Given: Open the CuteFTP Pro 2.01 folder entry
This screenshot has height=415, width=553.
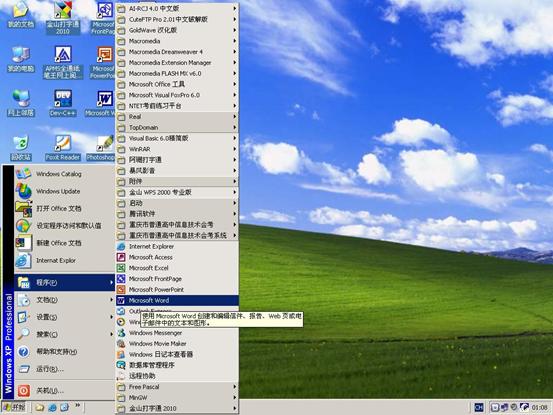Looking at the screenshot, I should 177,19.
